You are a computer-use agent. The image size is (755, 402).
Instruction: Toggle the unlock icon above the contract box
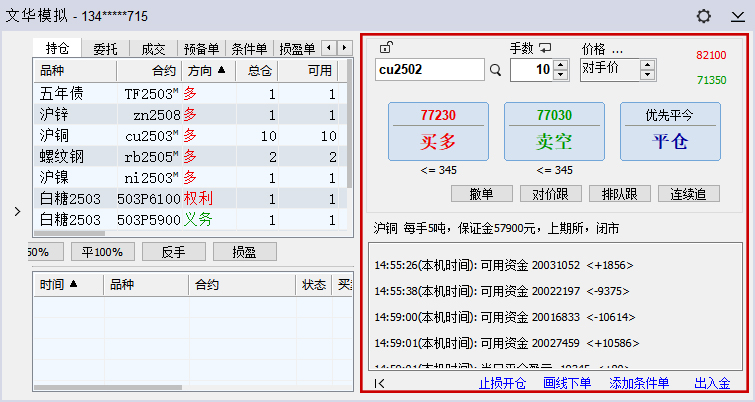[386, 47]
